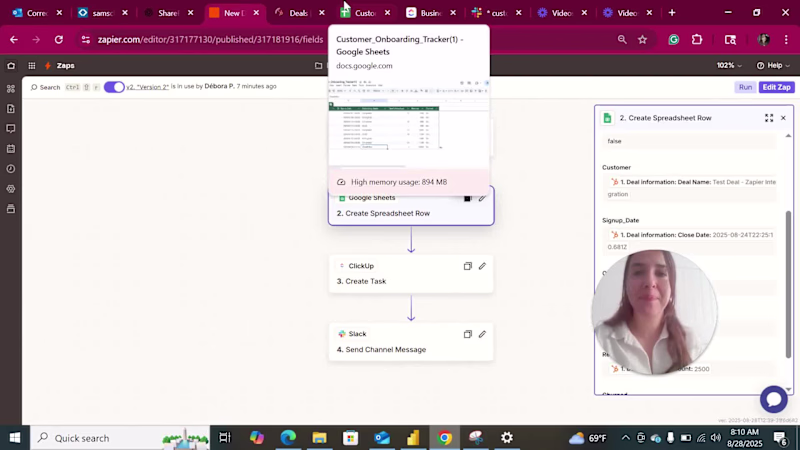Open the extensions puzzle icon
Viewport: 800px width, 450px height.
coord(697,39)
